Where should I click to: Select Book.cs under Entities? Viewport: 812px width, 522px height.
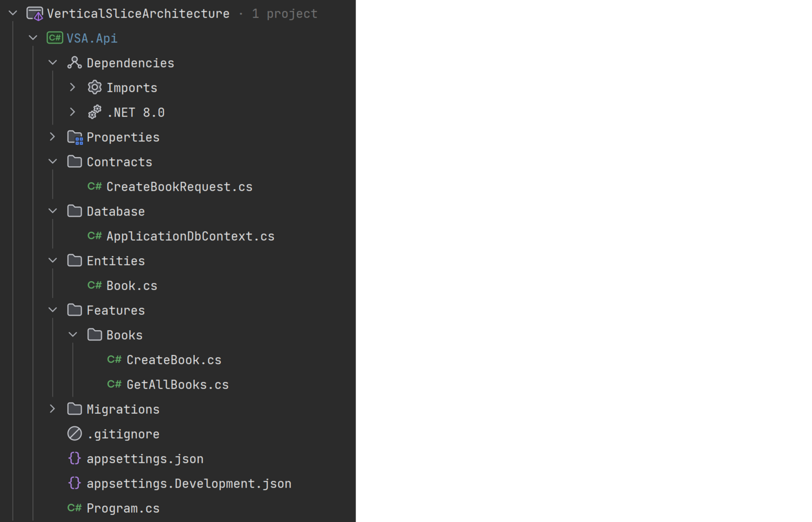point(131,285)
